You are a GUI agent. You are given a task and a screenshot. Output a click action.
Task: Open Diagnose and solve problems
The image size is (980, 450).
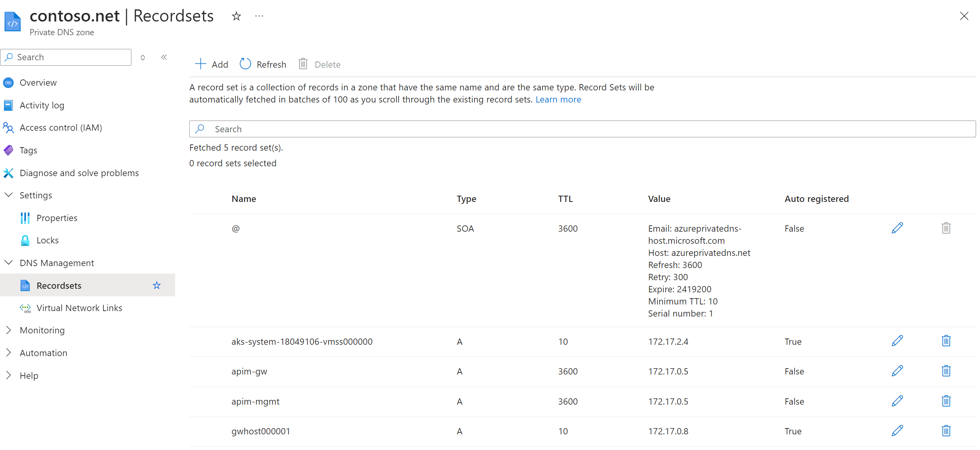click(79, 173)
